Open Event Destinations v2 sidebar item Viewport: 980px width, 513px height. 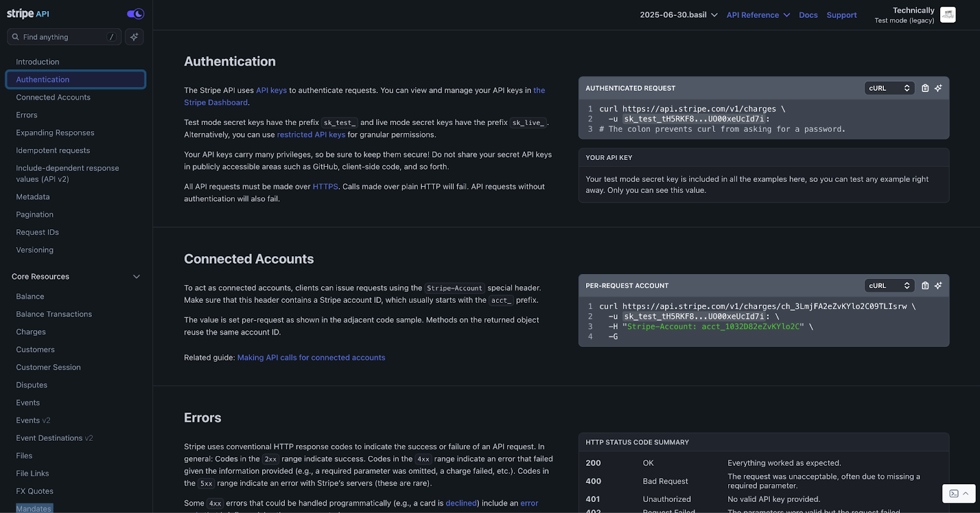[55, 438]
